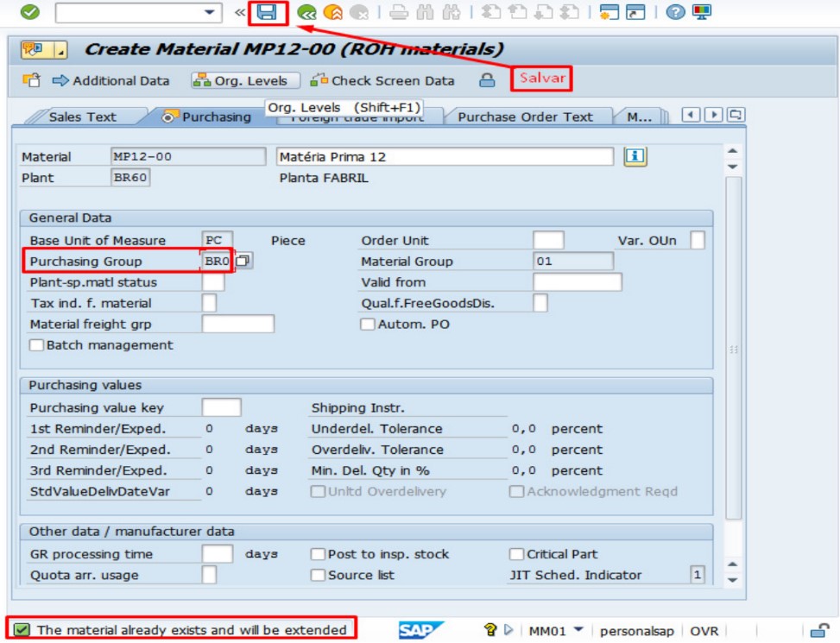
Task: Click the orange Exit icon
Action: [x=333, y=12]
